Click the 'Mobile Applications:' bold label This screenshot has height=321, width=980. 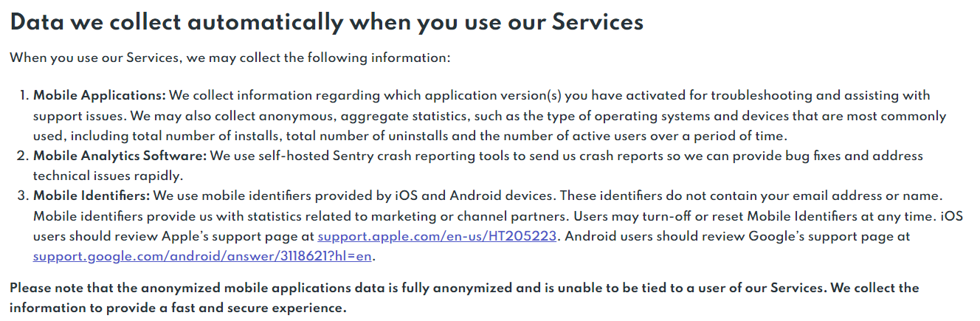pos(100,95)
